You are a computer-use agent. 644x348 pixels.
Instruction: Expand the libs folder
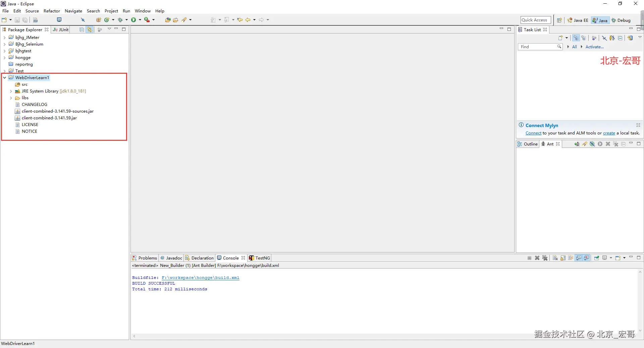pyautogui.click(x=11, y=98)
